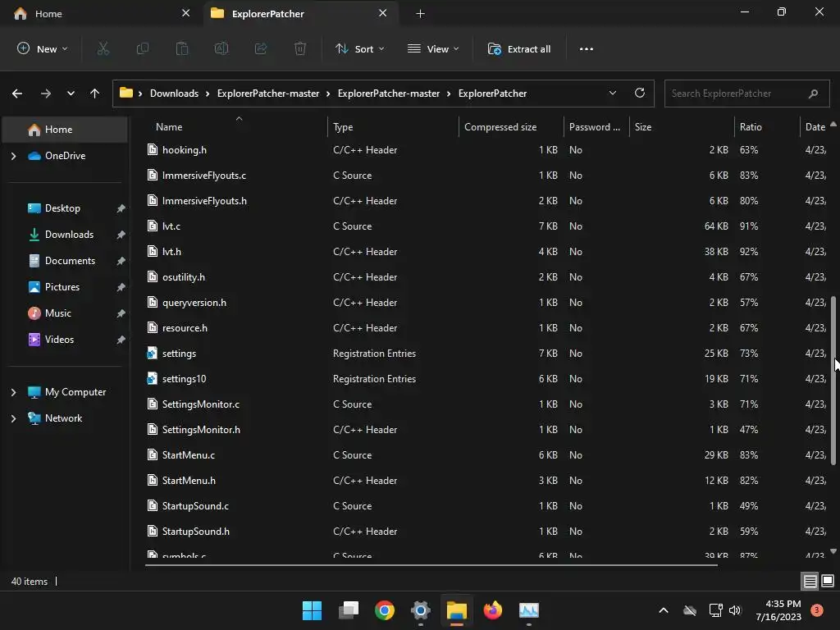Go up one folder level arrow

[x=95, y=94]
